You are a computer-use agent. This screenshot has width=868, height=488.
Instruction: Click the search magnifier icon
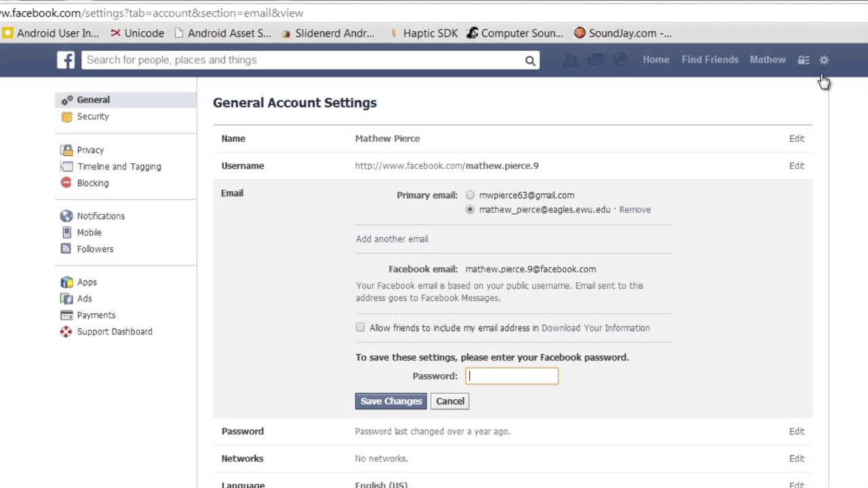coord(530,60)
